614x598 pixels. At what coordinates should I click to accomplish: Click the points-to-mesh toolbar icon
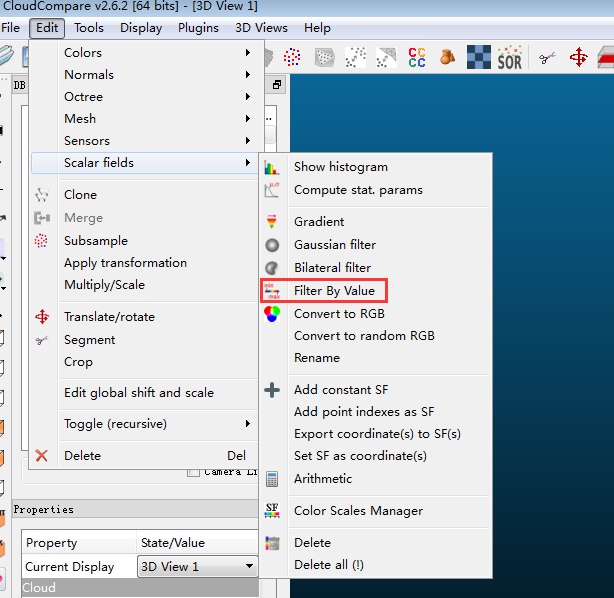(386, 57)
